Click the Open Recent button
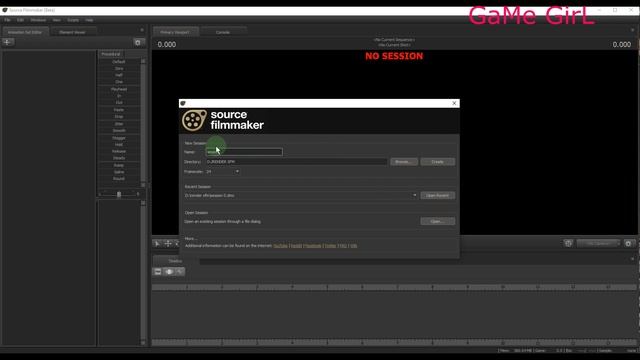The image size is (640, 360). [x=438, y=196]
